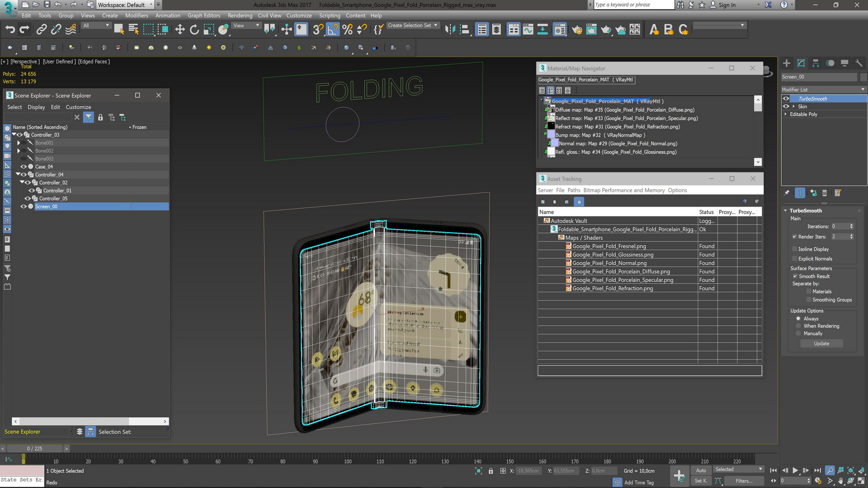
Task: Click Key Filters button
Action: point(744,481)
